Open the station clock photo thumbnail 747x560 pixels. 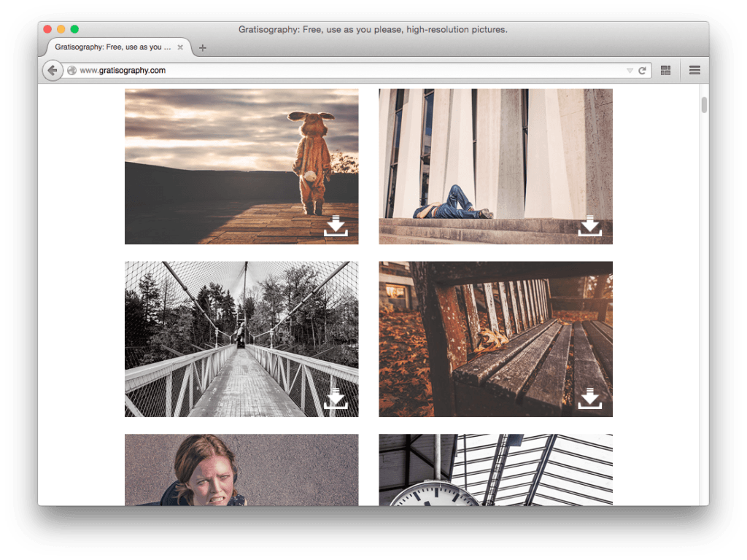[495, 470]
